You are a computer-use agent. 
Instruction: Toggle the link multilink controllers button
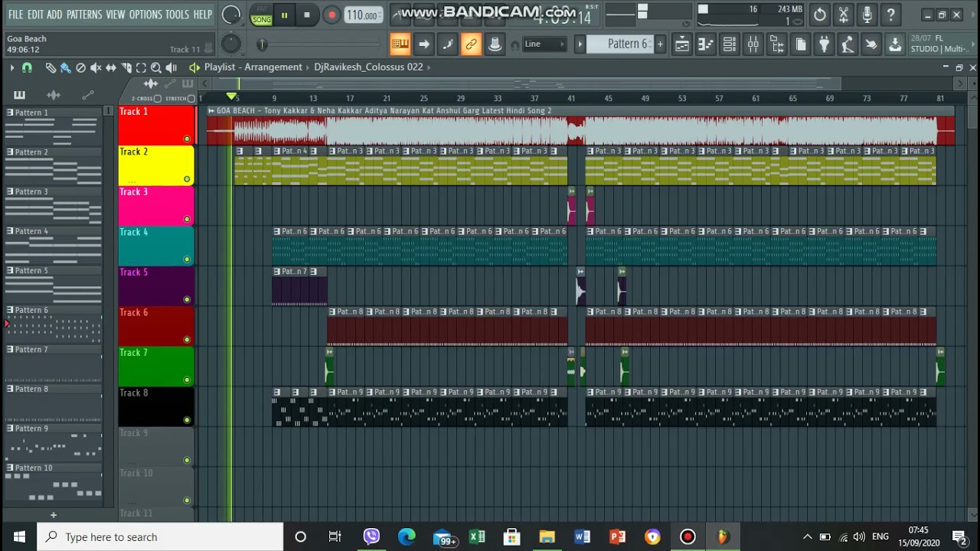tap(471, 44)
